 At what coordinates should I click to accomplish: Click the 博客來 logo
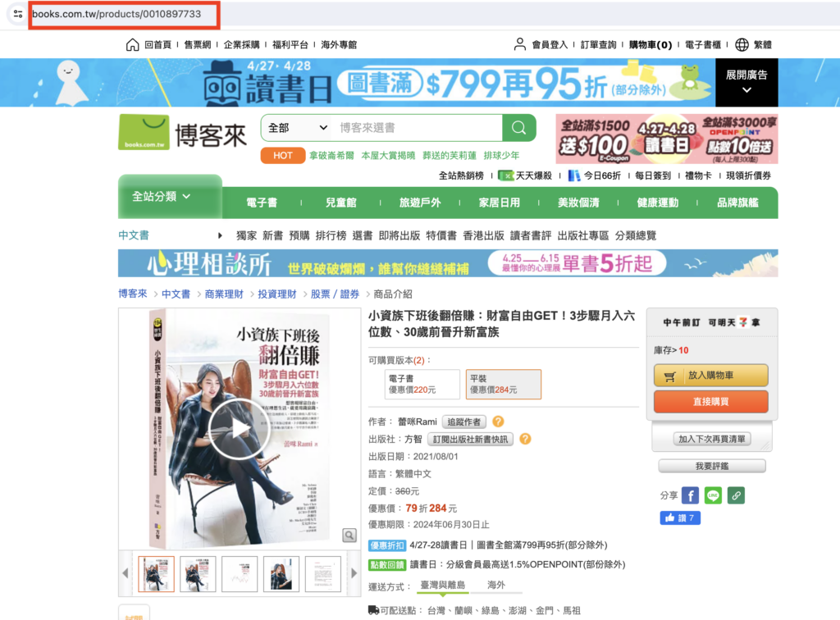point(182,132)
